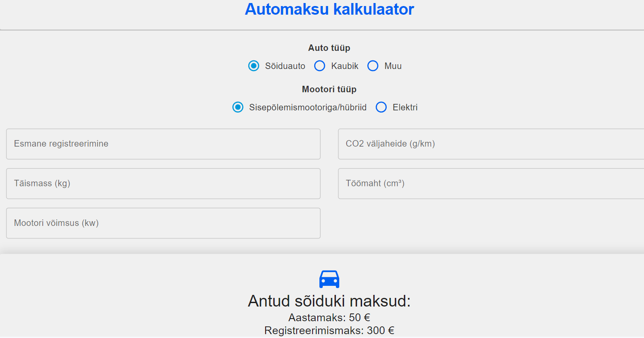Select the Muu vehicle type option
Image resolution: width=644 pixels, height=338 pixels.
(372, 66)
